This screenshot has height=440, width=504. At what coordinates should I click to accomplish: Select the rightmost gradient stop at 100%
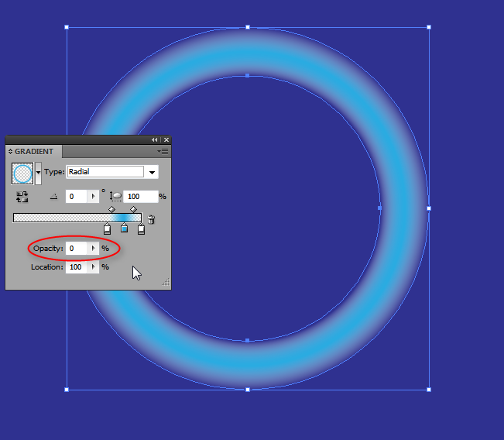coord(141,229)
